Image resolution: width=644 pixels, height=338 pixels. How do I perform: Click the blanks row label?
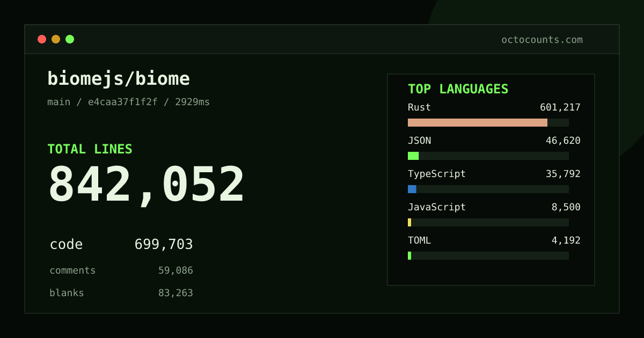67,293
